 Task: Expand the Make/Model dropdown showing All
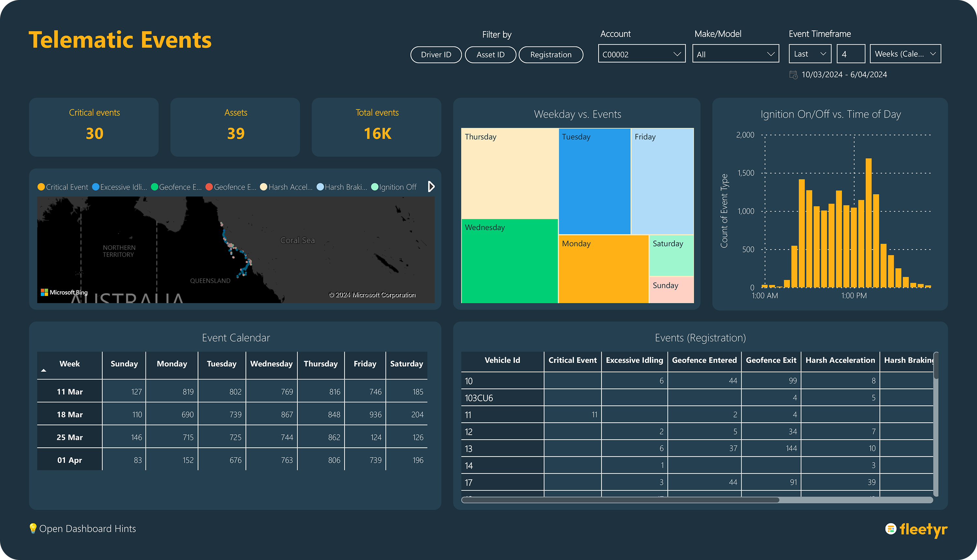click(x=735, y=54)
